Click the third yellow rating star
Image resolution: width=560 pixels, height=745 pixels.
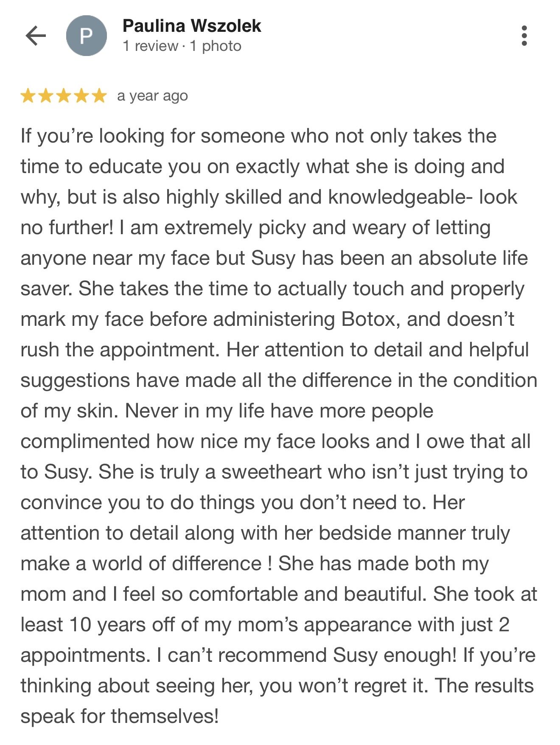click(64, 96)
